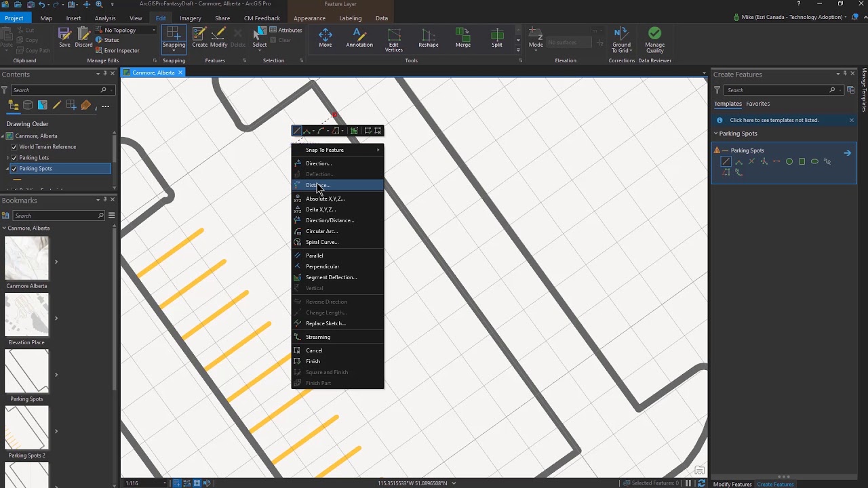Click the Save edits icon
This screenshot has height=488, width=868.
[64, 37]
